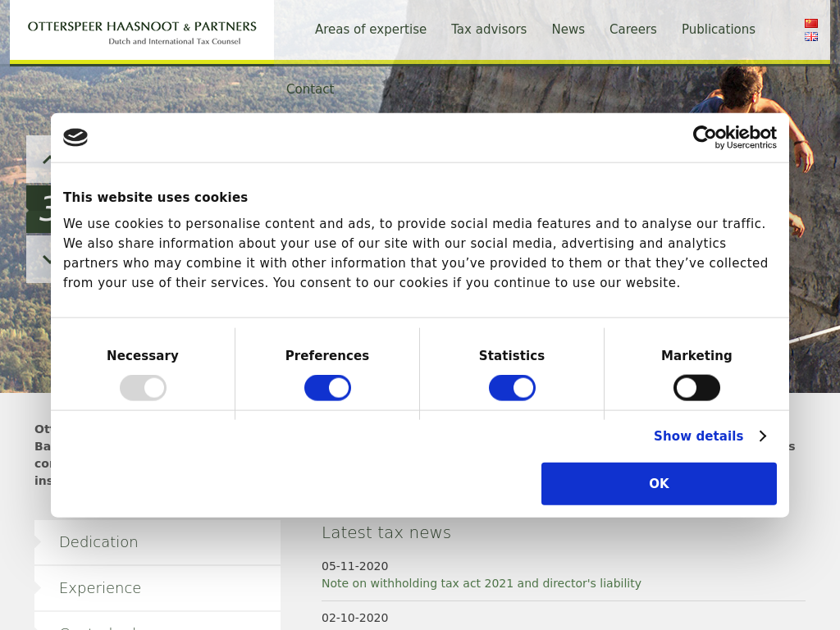
Task: Click the Chinese flag language icon
Action: 810,24
